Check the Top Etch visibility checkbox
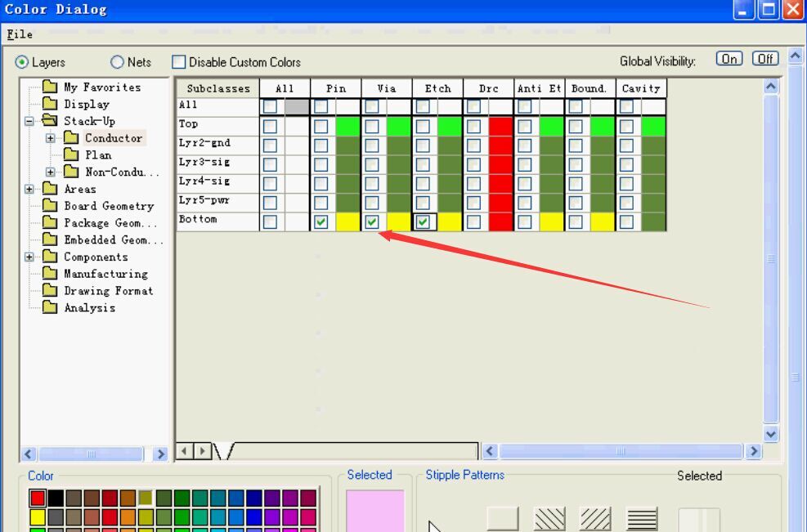This screenshot has height=532, width=807. point(423,127)
